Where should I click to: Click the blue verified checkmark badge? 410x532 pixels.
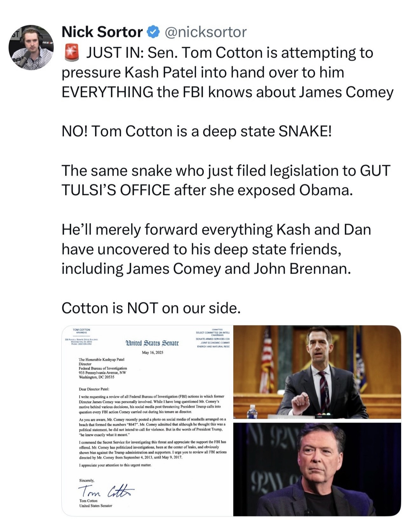coord(154,32)
